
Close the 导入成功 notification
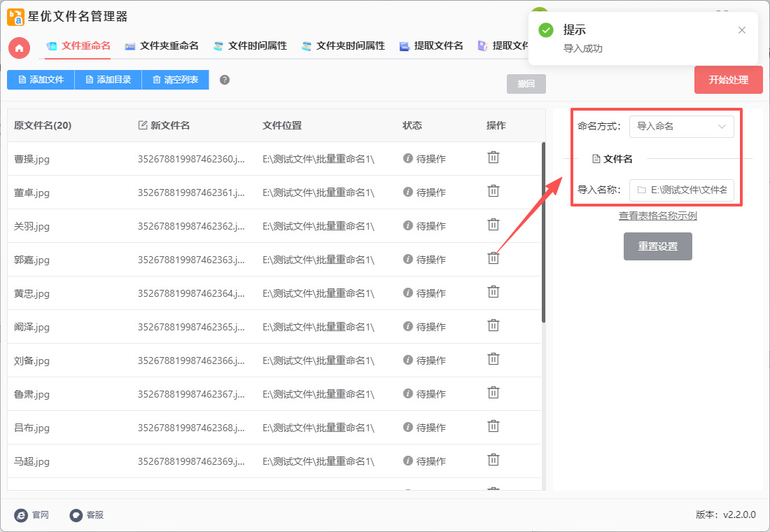(742, 30)
